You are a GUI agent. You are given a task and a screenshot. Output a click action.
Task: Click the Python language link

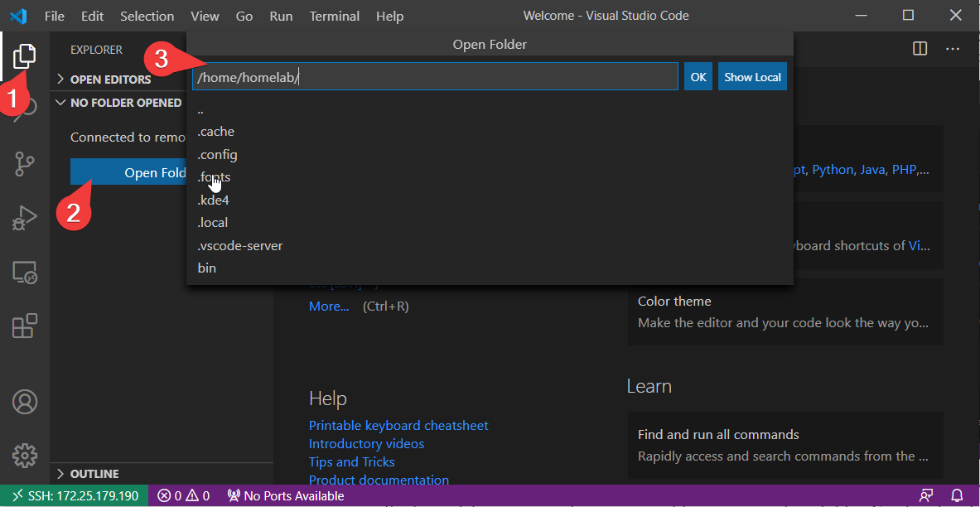click(x=833, y=170)
